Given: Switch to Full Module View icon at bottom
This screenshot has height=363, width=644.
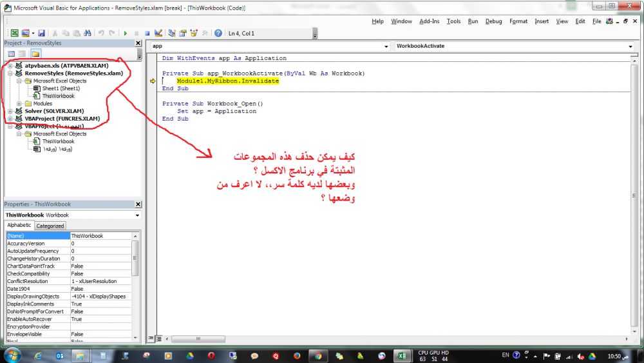Looking at the screenshot, I should tap(159, 338).
